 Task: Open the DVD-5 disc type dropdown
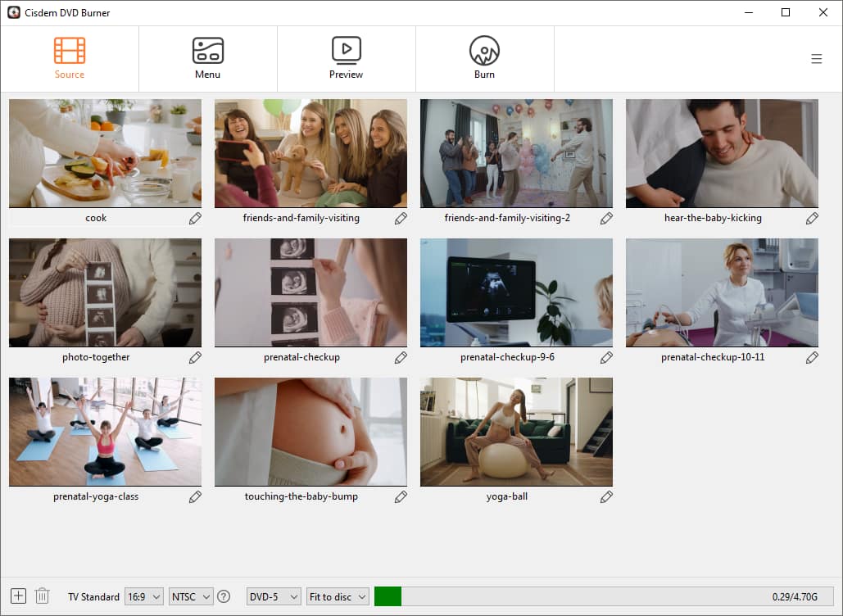tap(273, 596)
